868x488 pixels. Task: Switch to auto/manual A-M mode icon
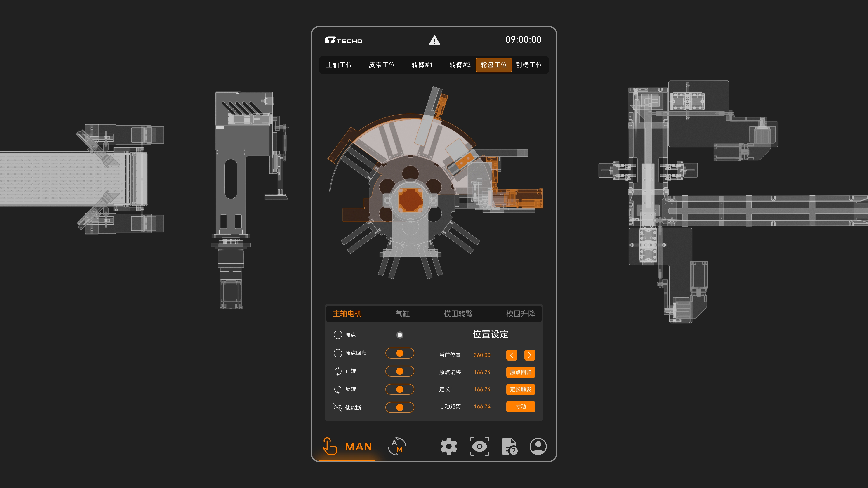[397, 446]
